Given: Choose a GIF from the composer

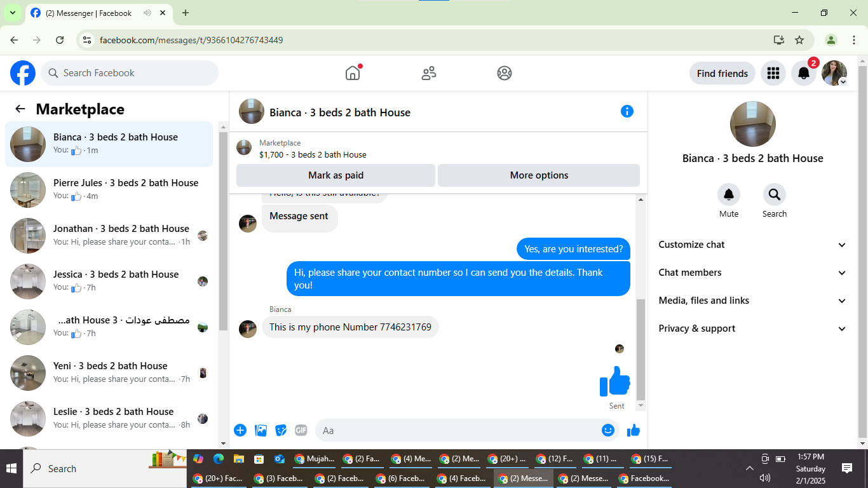Looking at the screenshot, I should [301, 430].
